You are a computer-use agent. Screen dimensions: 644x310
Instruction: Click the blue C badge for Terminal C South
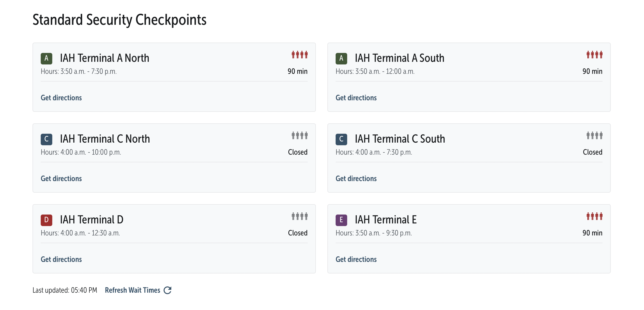[x=341, y=139]
